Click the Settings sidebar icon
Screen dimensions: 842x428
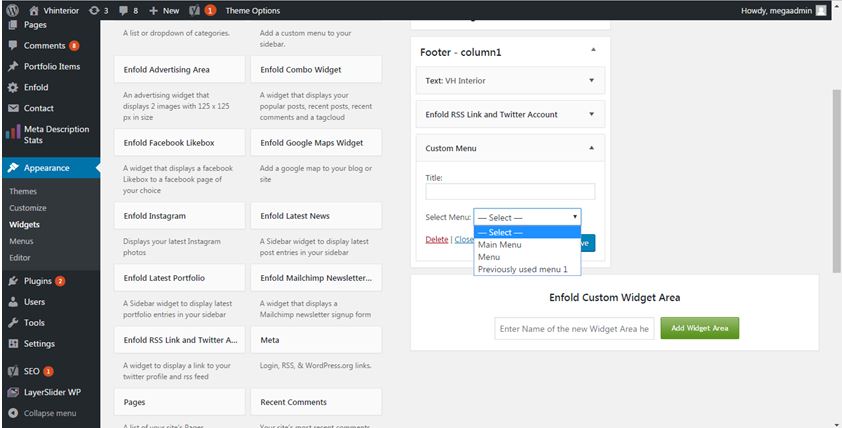pyautogui.click(x=13, y=344)
